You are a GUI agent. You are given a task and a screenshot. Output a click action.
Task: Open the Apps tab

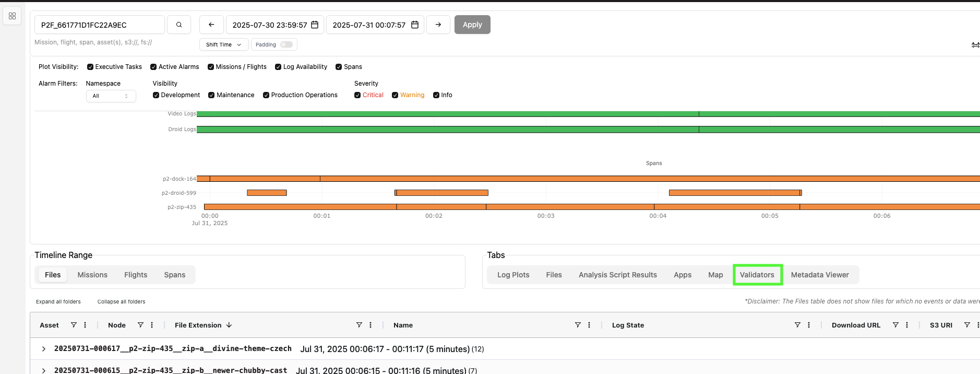(683, 275)
